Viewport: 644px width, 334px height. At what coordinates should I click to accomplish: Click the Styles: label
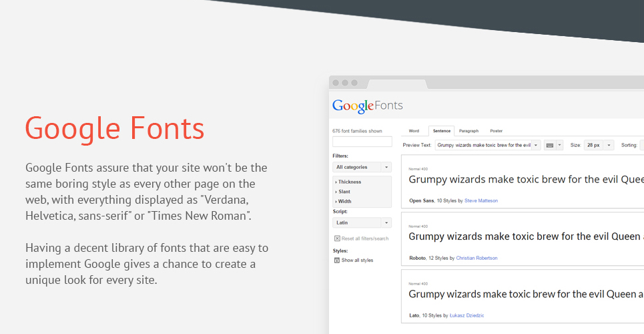click(340, 251)
